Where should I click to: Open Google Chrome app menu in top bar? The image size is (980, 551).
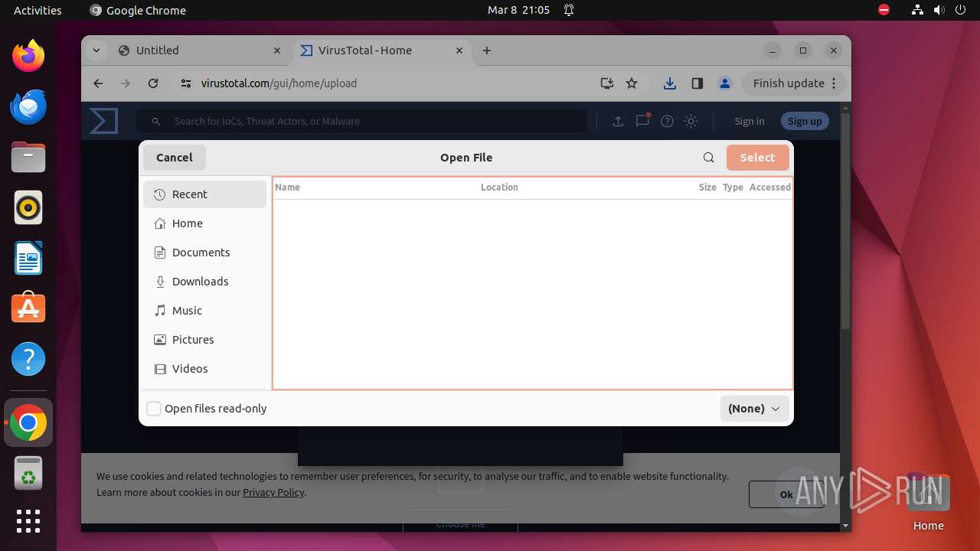pos(138,10)
